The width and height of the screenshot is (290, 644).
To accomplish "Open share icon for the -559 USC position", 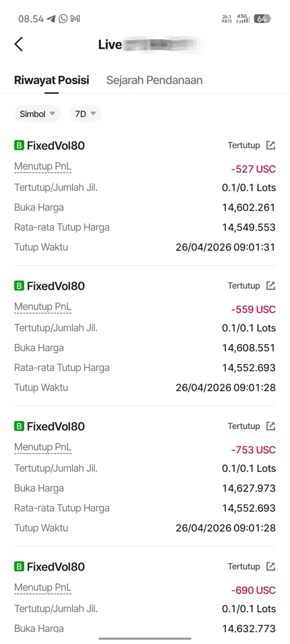I will (x=271, y=286).
